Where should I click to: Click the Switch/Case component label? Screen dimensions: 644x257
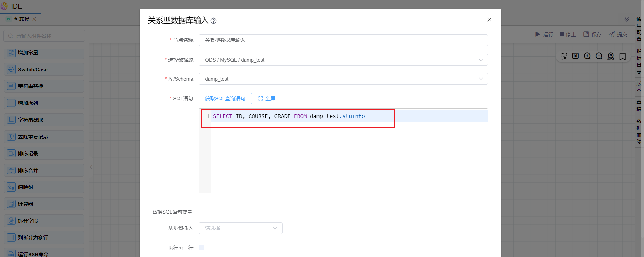click(x=33, y=70)
